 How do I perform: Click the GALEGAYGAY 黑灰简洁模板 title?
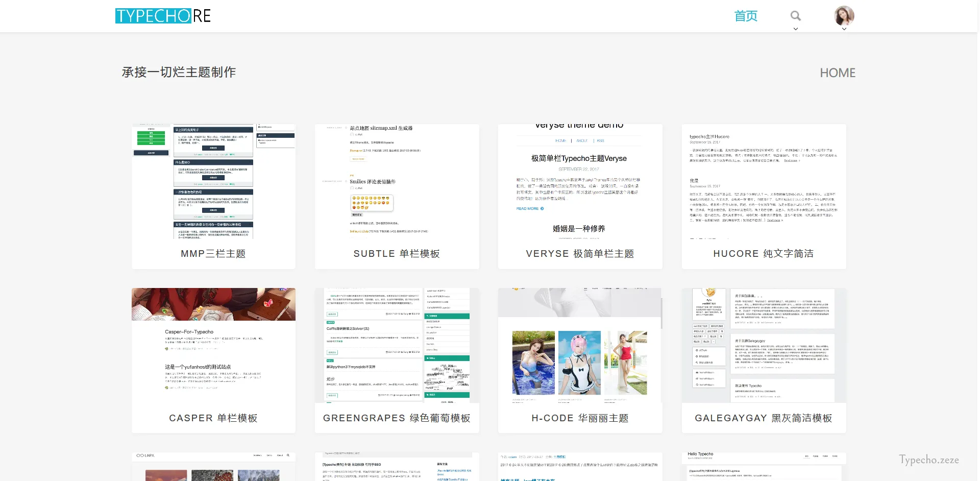click(764, 418)
